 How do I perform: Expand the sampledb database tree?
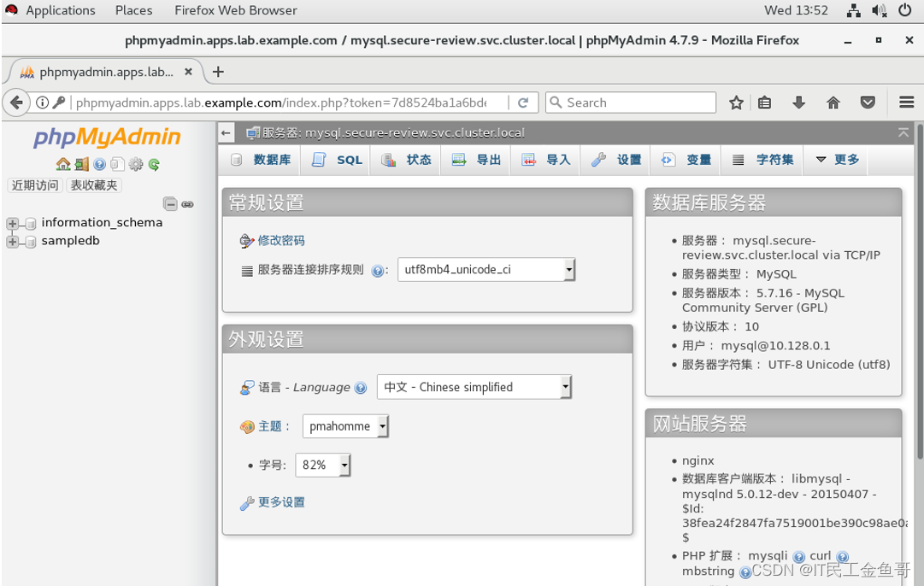point(12,242)
